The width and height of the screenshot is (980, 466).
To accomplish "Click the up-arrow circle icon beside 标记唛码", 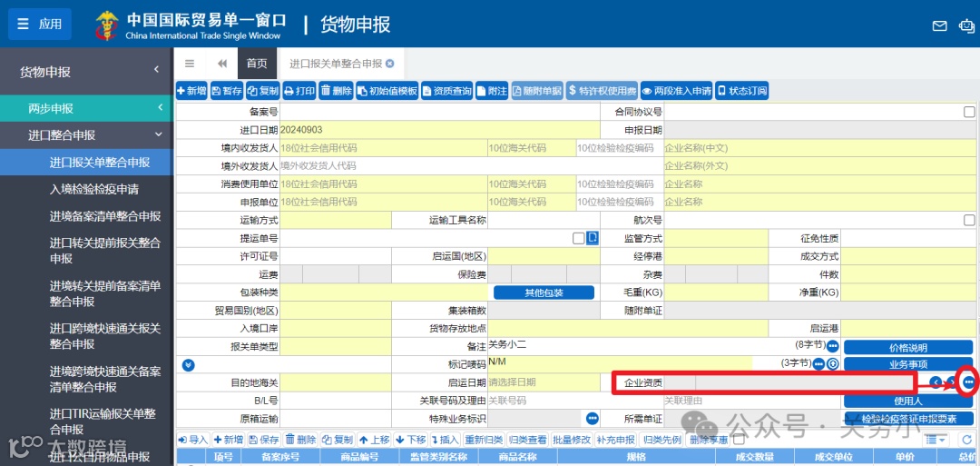I will click(x=832, y=363).
